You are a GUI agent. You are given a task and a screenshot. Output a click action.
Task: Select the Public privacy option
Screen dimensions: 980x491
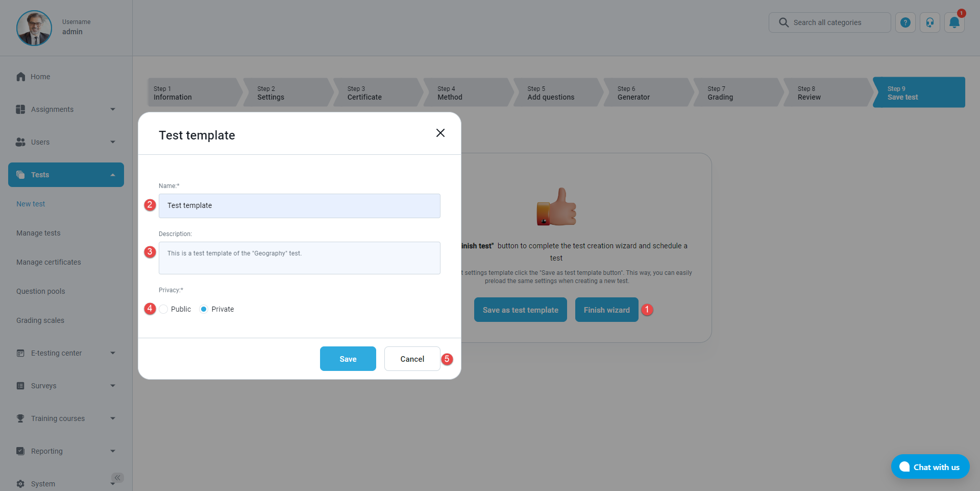(163, 309)
